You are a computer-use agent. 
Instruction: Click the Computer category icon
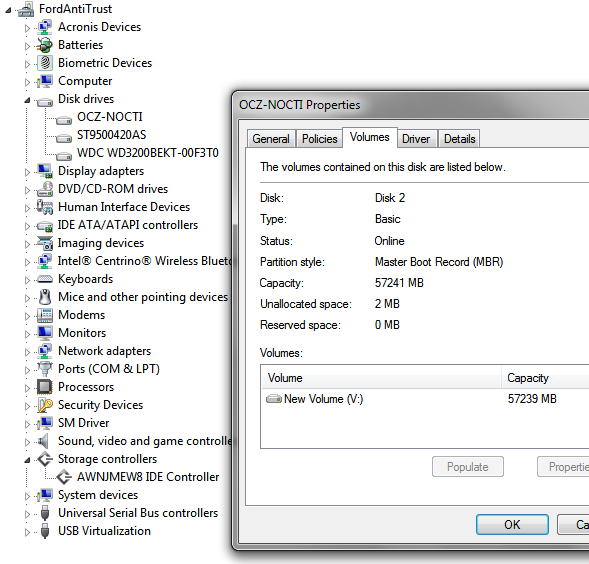[45, 81]
